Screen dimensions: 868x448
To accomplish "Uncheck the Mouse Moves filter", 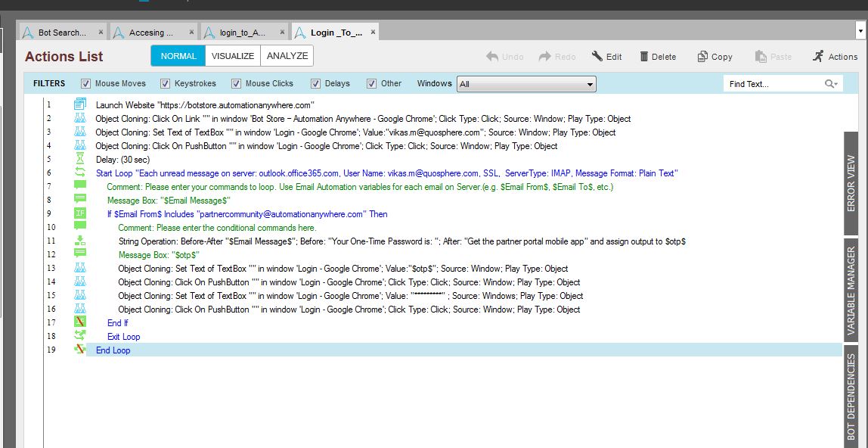I will coord(85,83).
